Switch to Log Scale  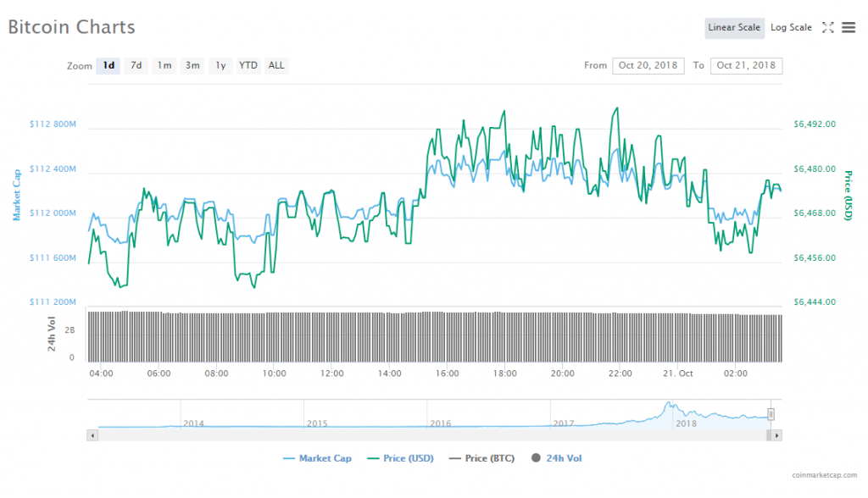(791, 28)
